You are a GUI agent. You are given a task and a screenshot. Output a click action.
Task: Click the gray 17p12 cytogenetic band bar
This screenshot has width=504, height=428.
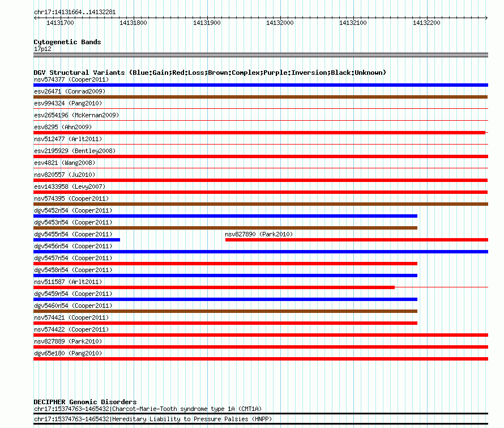tap(260, 55)
